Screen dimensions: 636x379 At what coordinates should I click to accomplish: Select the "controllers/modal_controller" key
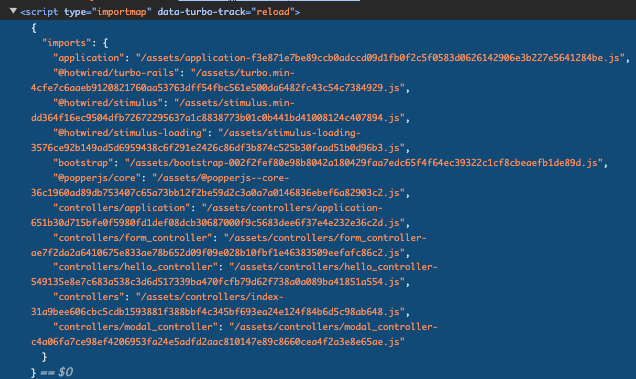point(135,327)
